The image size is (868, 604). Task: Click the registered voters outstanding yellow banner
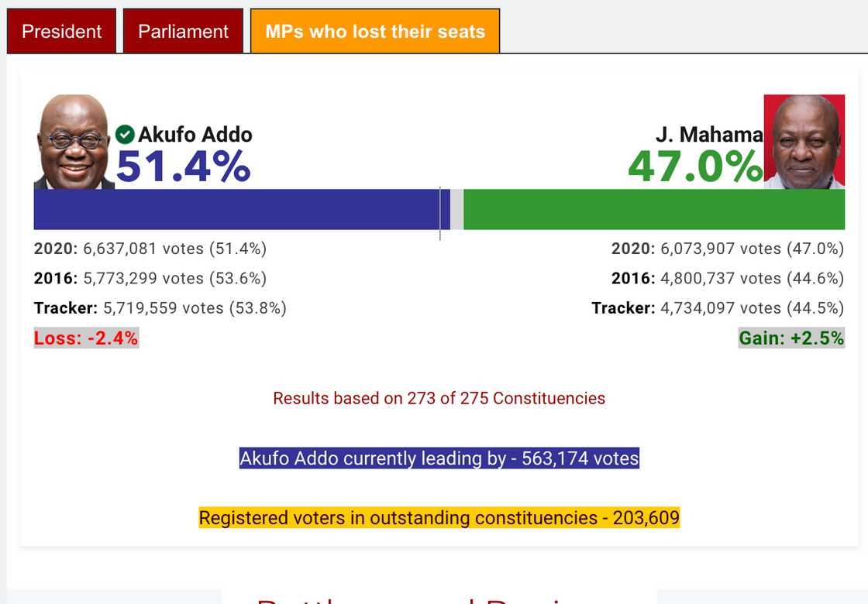click(439, 518)
